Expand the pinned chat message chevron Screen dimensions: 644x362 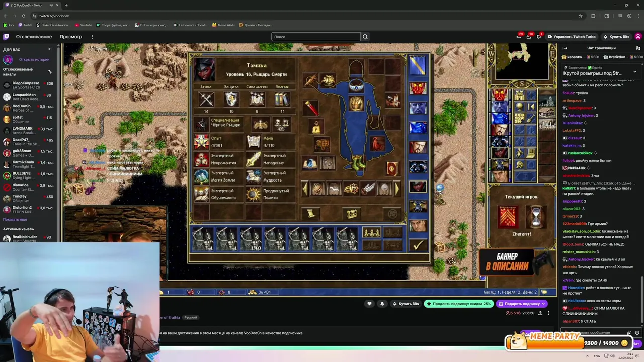click(634, 71)
